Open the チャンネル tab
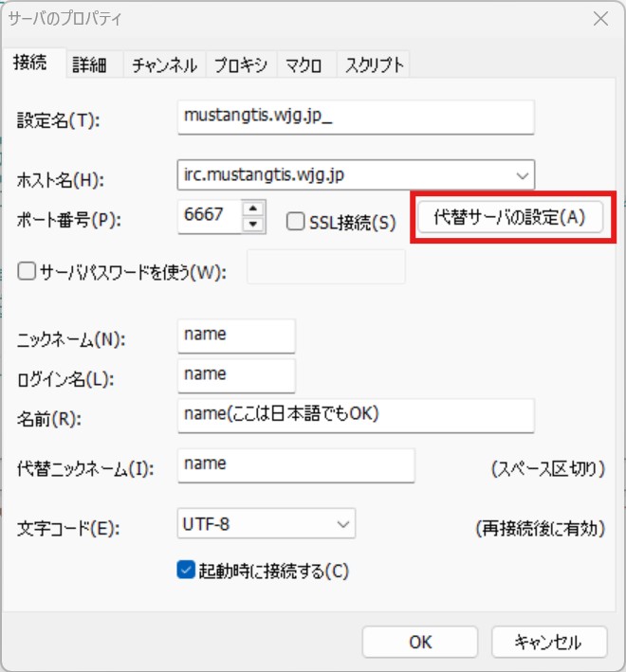 (165, 64)
